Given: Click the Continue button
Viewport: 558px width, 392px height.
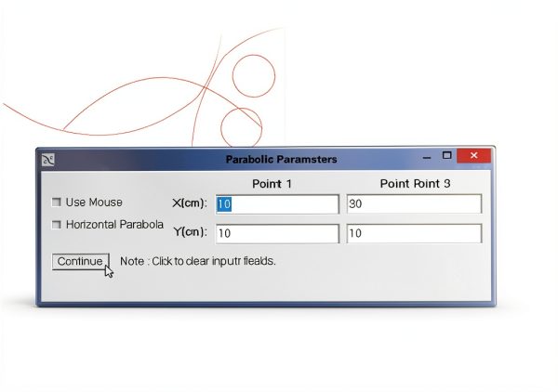Looking at the screenshot, I should pyautogui.click(x=81, y=262).
